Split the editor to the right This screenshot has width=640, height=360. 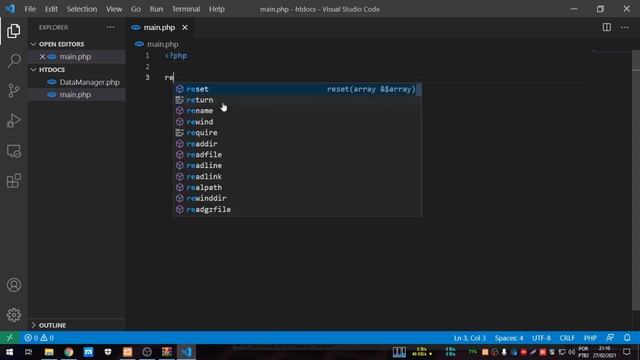point(607,27)
